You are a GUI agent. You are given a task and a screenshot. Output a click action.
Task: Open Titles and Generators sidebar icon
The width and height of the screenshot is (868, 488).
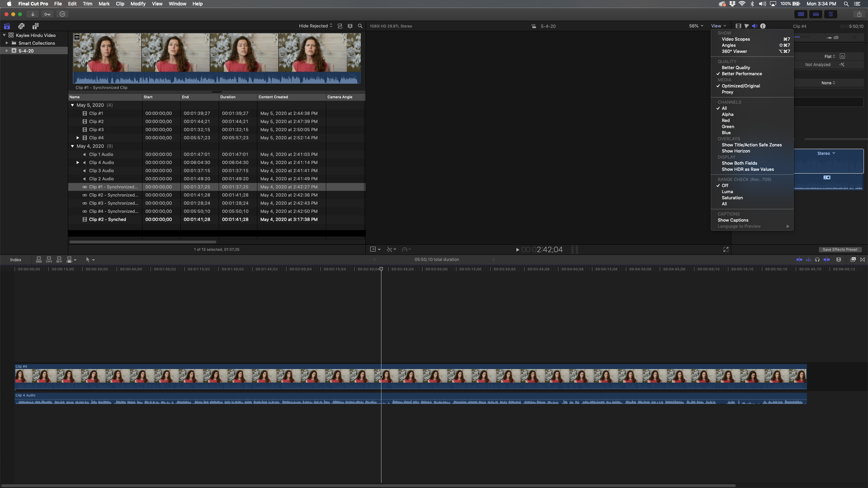(36, 26)
